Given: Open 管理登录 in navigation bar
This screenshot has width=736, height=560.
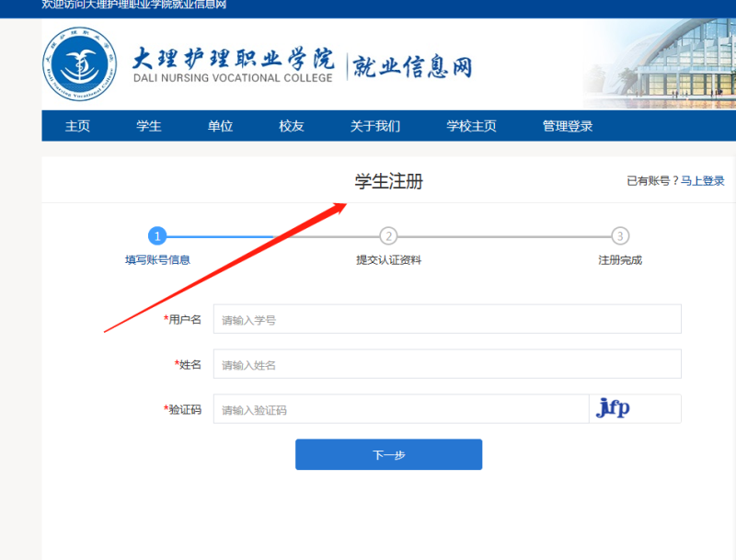Looking at the screenshot, I should click(x=568, y=126).
